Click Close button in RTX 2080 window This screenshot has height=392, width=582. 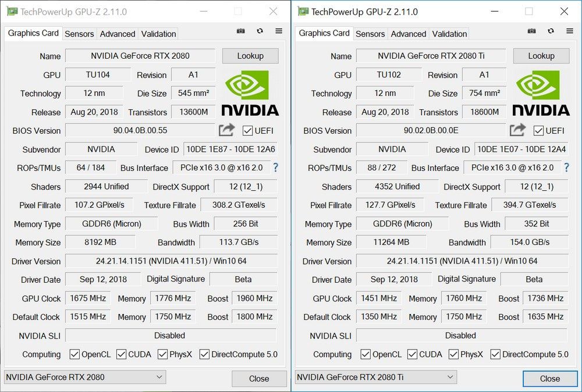tap(259, 379)
